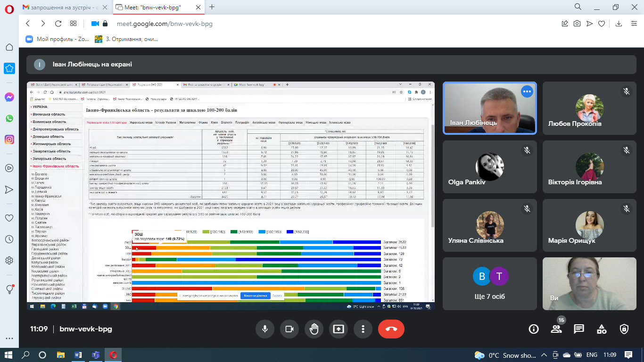The width and height of the screenshot is (644, 362).
Task: Open Messenger in the Opera sidebar
Action: pyautogui.click(x=9, y=97)
